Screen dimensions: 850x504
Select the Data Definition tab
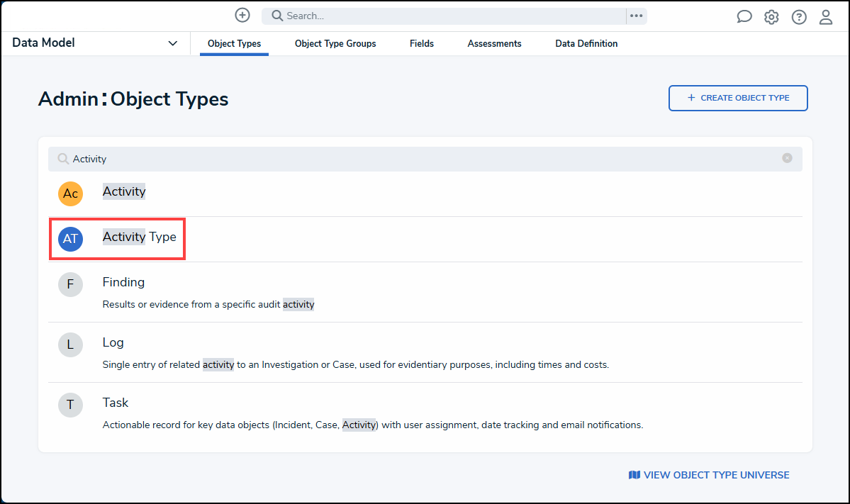[x=586, y=43]
